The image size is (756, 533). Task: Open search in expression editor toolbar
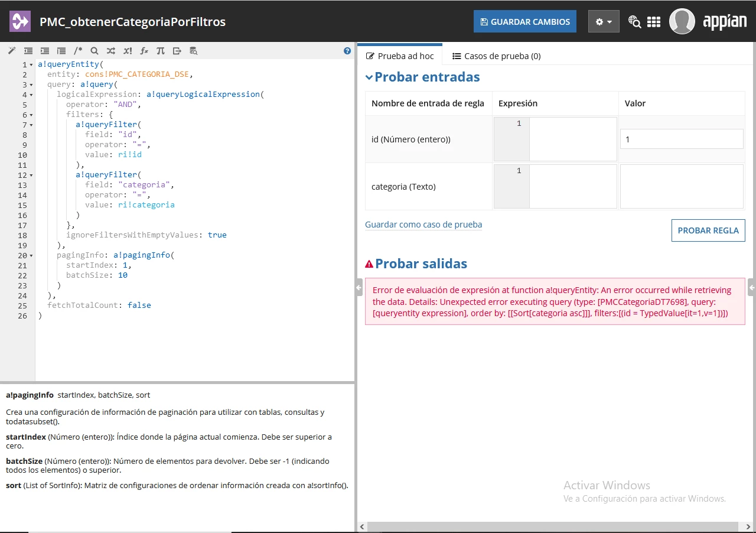pyautogui.click(x=94, y=51)
